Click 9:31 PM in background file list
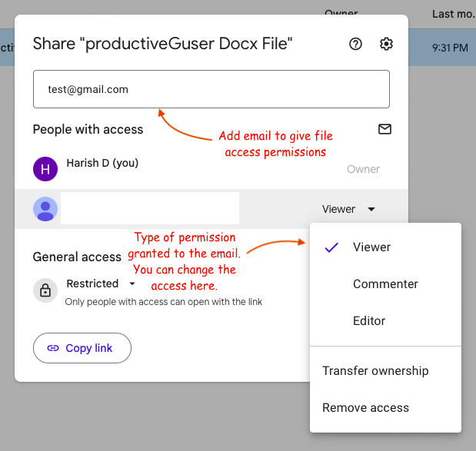The height and width of the screenshot is (451, 476). (x=450, y=48)
